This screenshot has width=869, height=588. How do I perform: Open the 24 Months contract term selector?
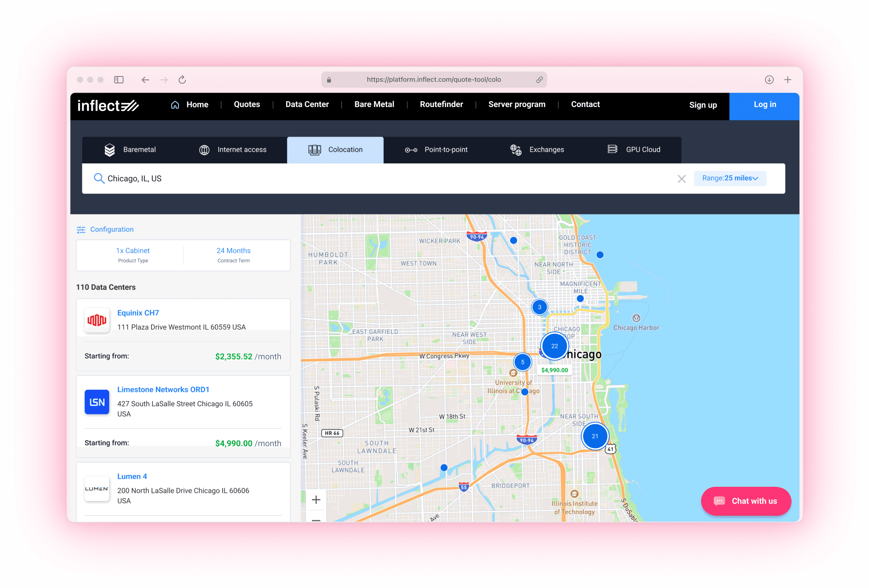pos(233,255)
